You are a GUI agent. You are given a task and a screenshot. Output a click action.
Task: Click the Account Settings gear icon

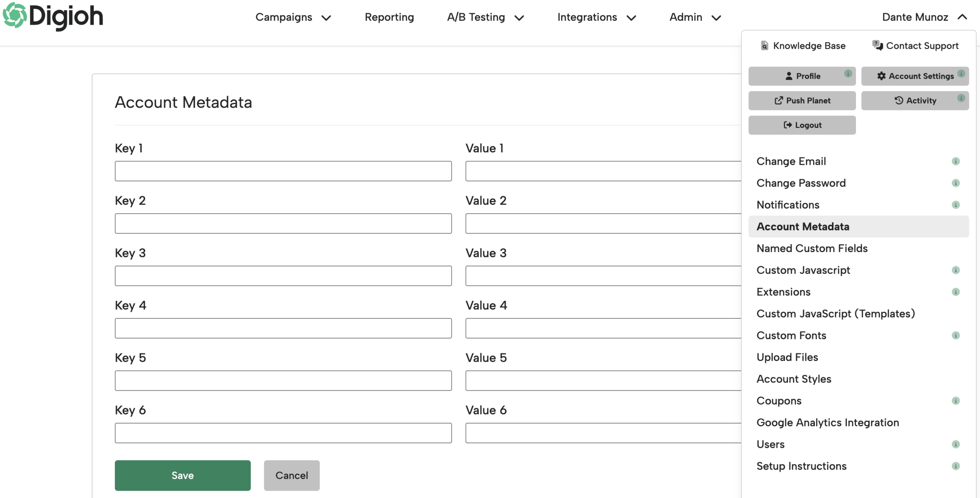pyautogui.click(x=882, y=76)
